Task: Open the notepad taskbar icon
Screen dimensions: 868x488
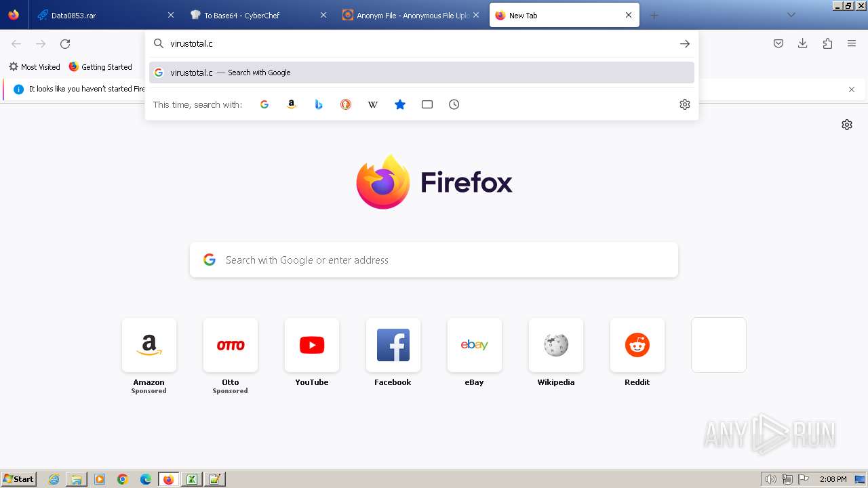Action: (215, 479)
